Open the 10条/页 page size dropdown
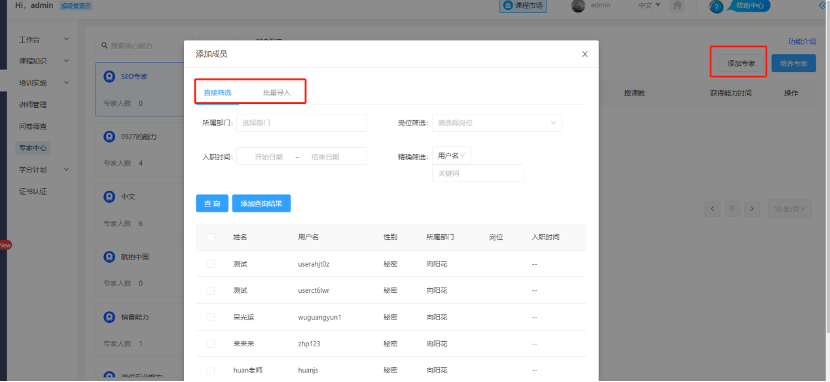The height and width of the screenshot is (382, 830). (x=789, y=208)
